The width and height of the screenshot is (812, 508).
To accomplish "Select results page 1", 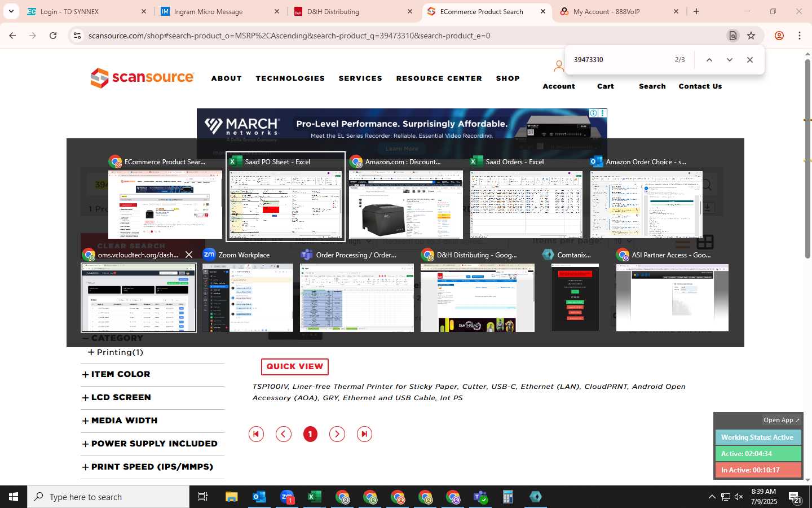I will point(310,434).
